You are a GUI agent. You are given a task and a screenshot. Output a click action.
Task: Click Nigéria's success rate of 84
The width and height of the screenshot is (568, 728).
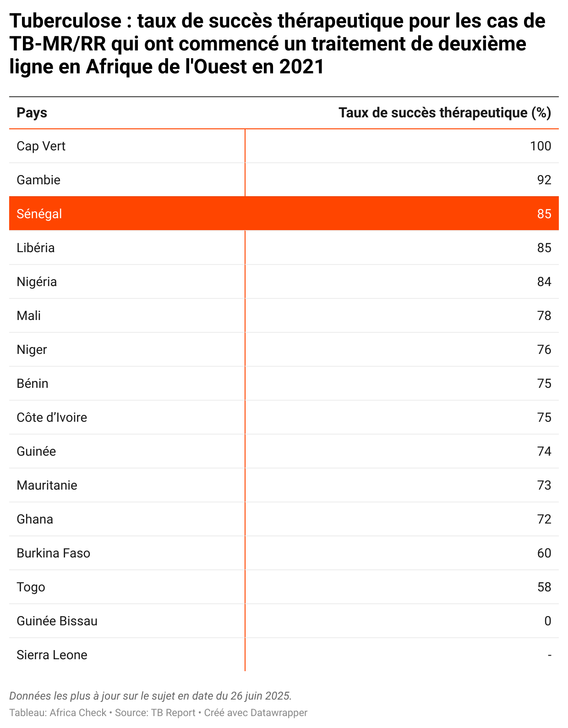(x=544, y=281)
